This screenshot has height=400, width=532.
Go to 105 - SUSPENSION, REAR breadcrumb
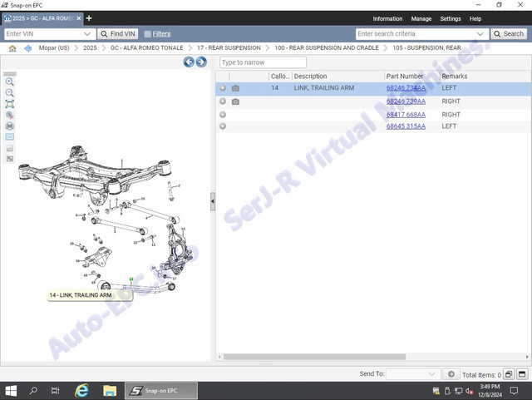pos(426,48)
